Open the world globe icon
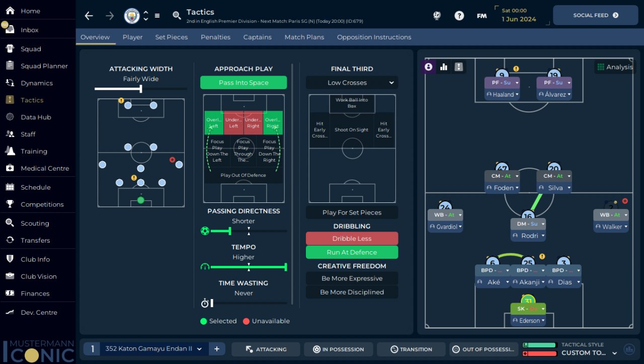Image resolution: width=644 pixels, height=364 pixels. point(437,16)
